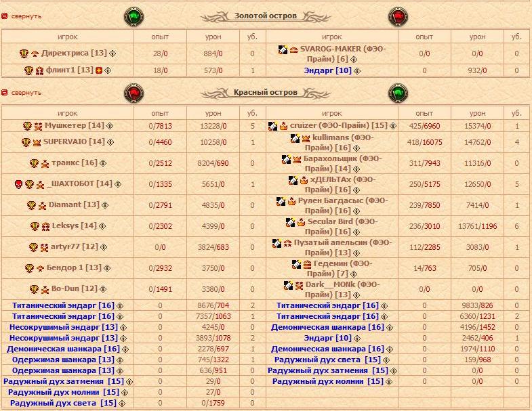
Task: Open Радужный дух света with damage 0/1759
Action: point(63,403)
